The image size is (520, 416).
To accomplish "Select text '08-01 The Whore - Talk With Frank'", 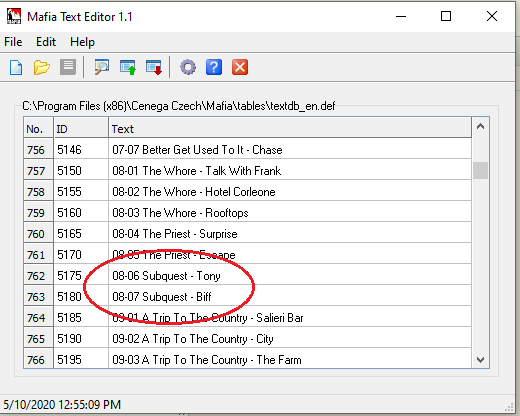I will 197,171.
